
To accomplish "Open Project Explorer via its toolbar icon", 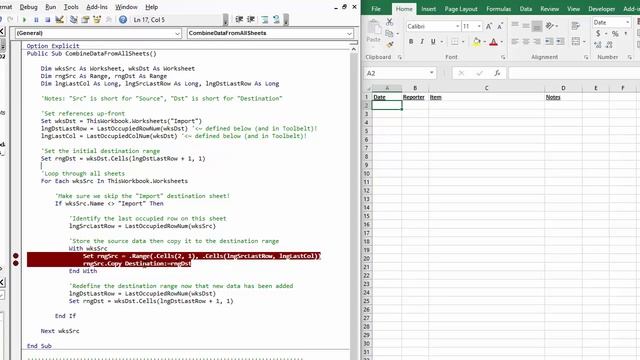I will click(73, 20).
